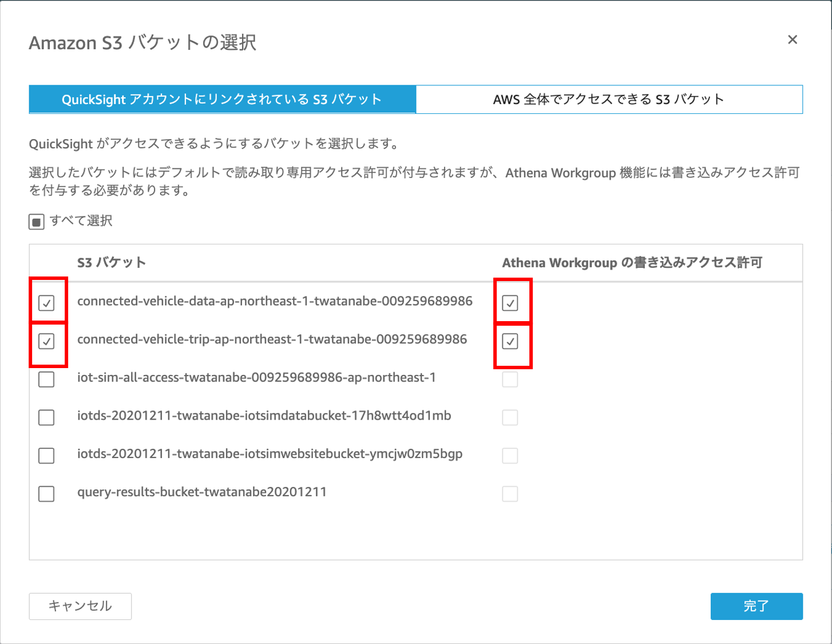Check the iotsimwebsitebucket bucket checkbox
The height and width of the screenshot is (644, 832).
pos(46,456)
